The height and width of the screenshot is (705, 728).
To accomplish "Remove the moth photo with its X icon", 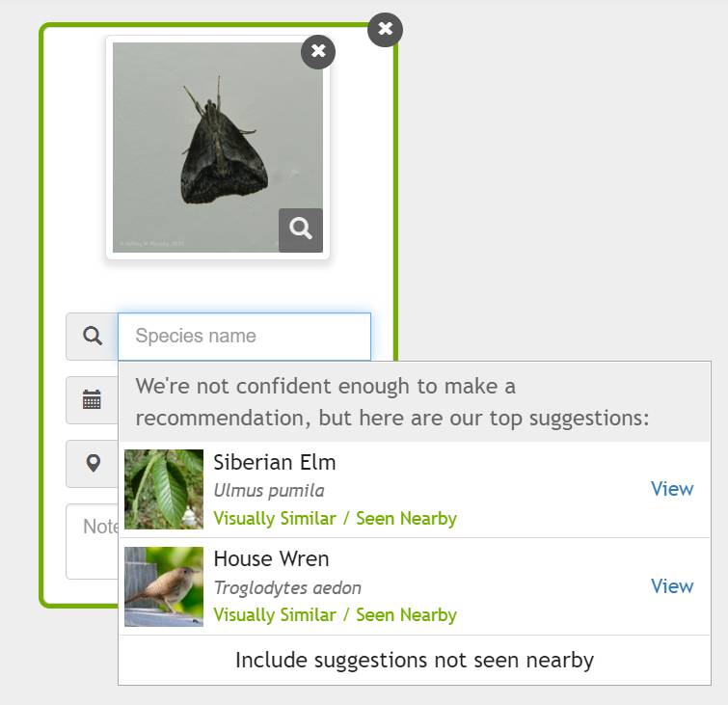I will coord(318,51).
